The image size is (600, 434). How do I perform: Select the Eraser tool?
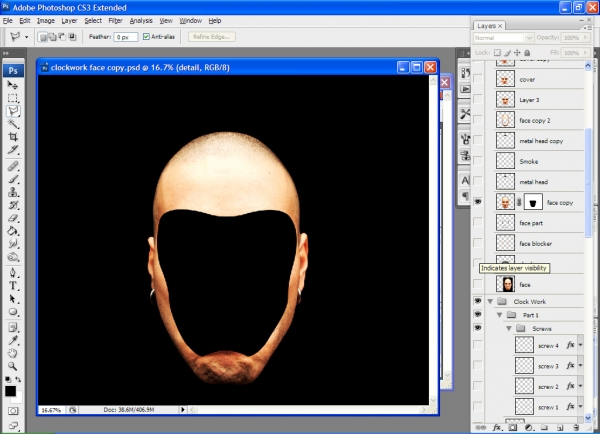[13, 218]
